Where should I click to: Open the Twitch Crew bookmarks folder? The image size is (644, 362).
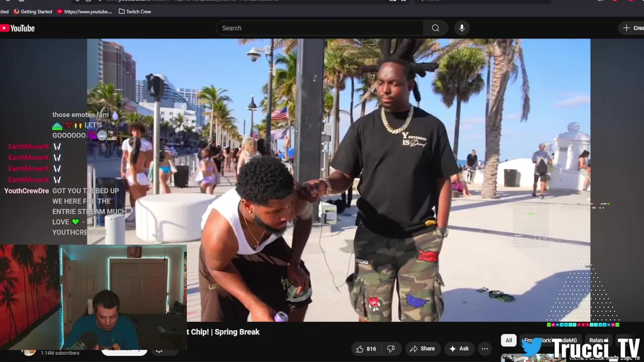(135, 12)
